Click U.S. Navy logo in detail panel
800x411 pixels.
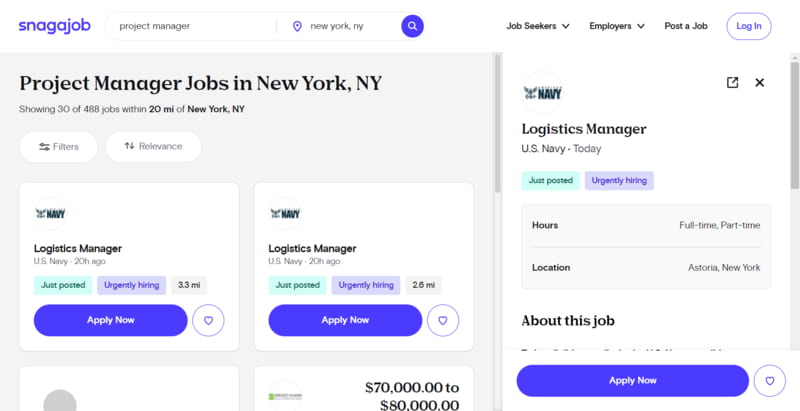pyautogui.click(x=542, y=93)
